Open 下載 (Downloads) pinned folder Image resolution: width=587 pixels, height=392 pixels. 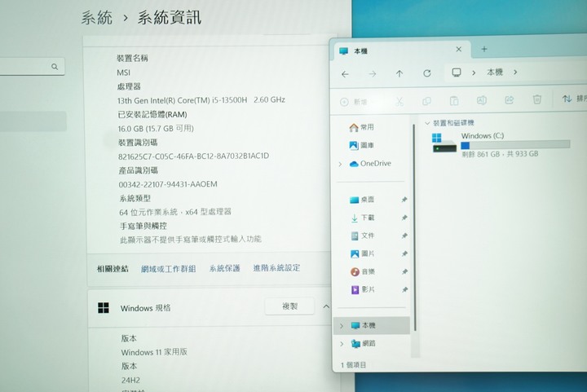(362, 218)
